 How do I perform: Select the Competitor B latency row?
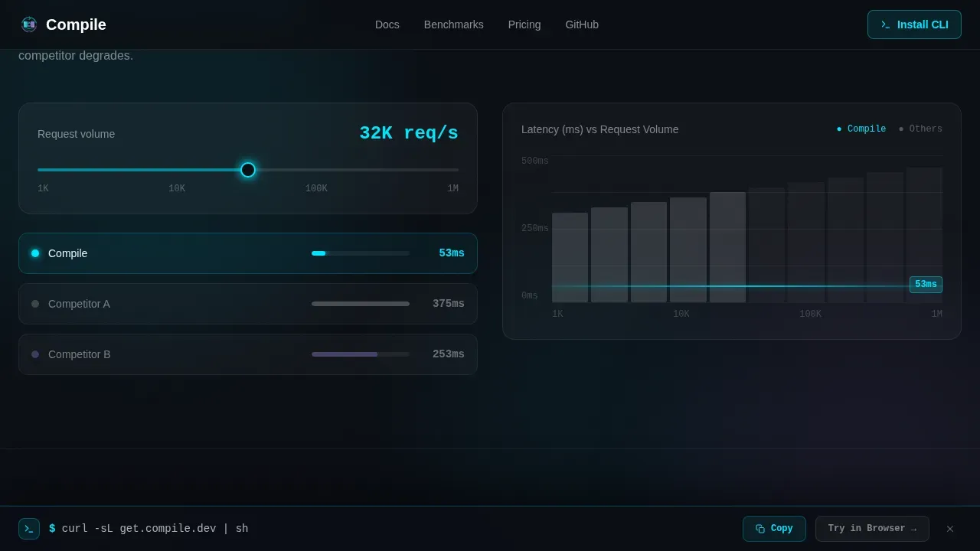[x=248, y=354]
